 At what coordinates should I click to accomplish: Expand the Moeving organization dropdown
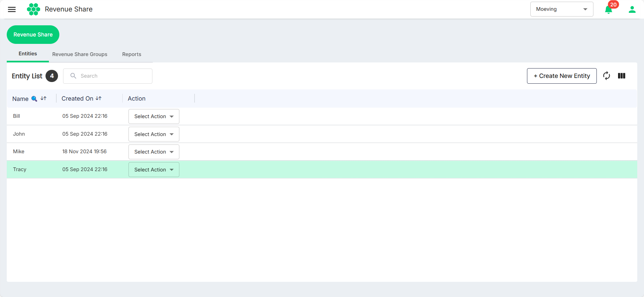[562, 9]
